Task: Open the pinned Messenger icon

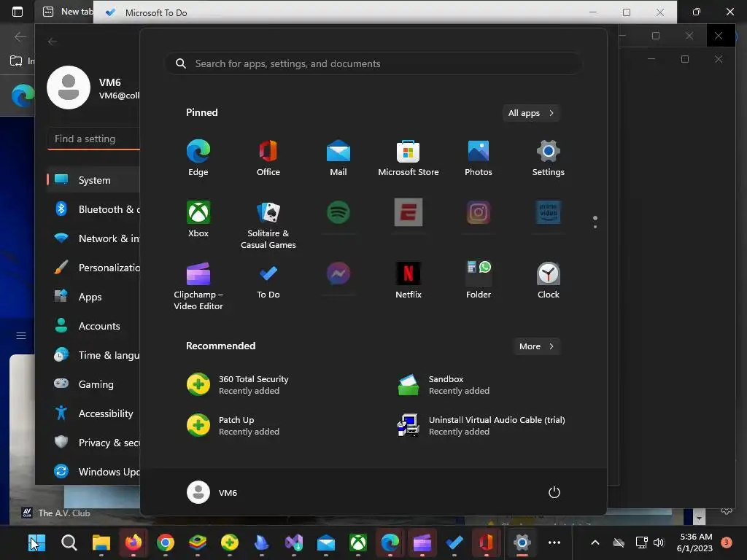Action: pos(338,273)
